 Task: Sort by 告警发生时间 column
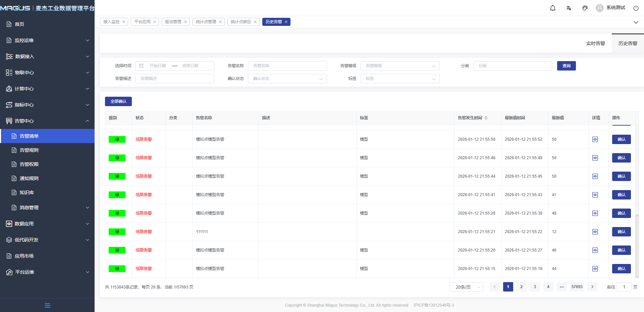(x=486, y=118)
